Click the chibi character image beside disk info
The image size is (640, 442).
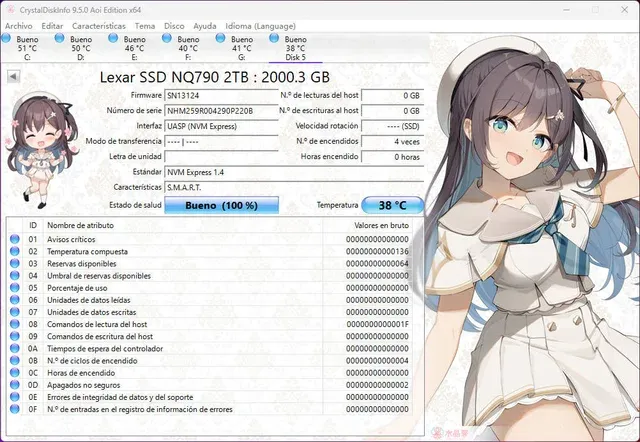pos(42,149)
